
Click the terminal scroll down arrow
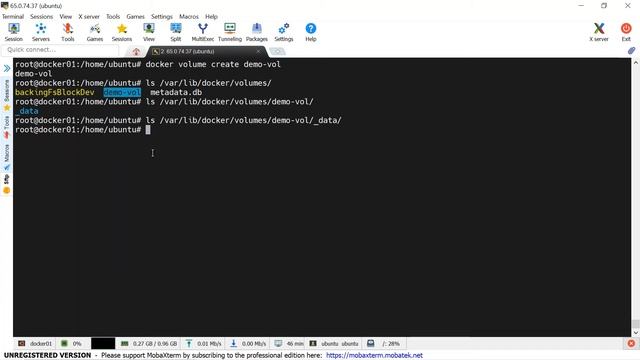tap(636, 333)
